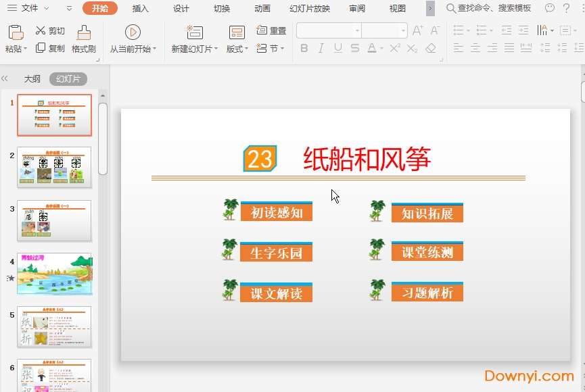Increase font size with A+ icon

pyautogui.click(x=417, y=30)
